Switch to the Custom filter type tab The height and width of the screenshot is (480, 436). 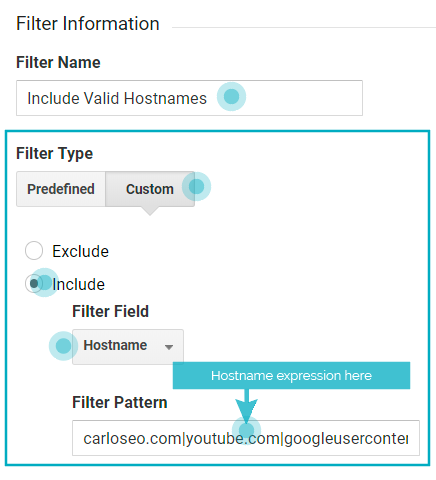[x=150, y=189]
